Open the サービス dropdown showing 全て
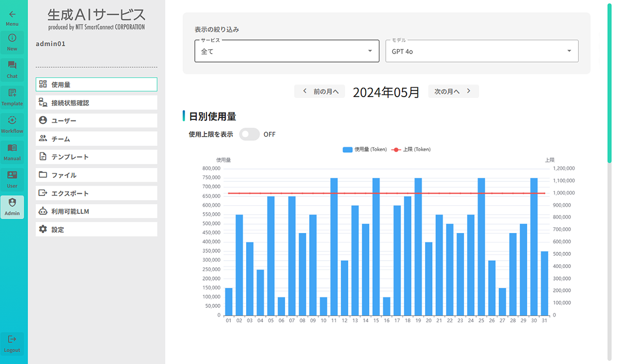The height and width of the screenshot is (364, 622). click(287, 51)
